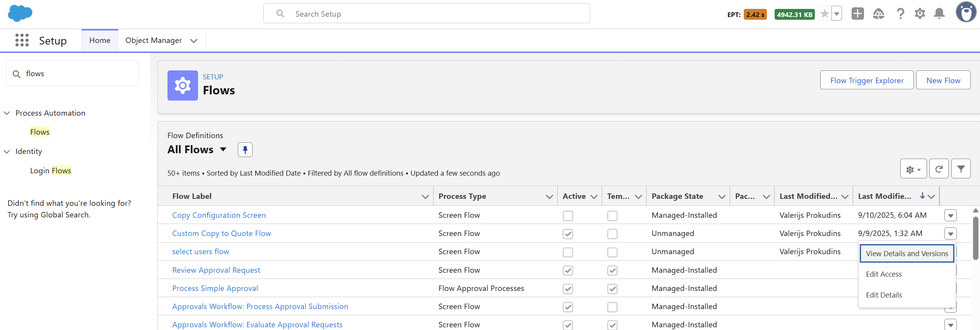Open the App Launcher grid icon
The height and width of the screenshot is (330, 980).
click(x=22, y=40)
